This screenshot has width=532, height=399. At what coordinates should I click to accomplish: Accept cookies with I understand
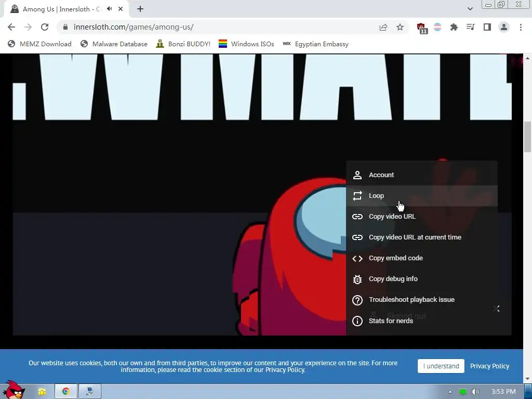(x=441, y=366)
